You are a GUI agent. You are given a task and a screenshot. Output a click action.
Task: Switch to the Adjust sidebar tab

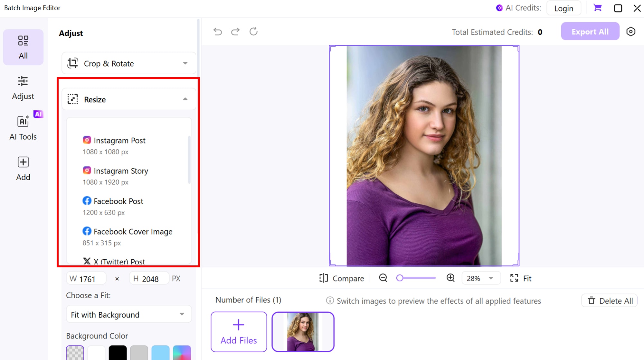pos(23,88)
